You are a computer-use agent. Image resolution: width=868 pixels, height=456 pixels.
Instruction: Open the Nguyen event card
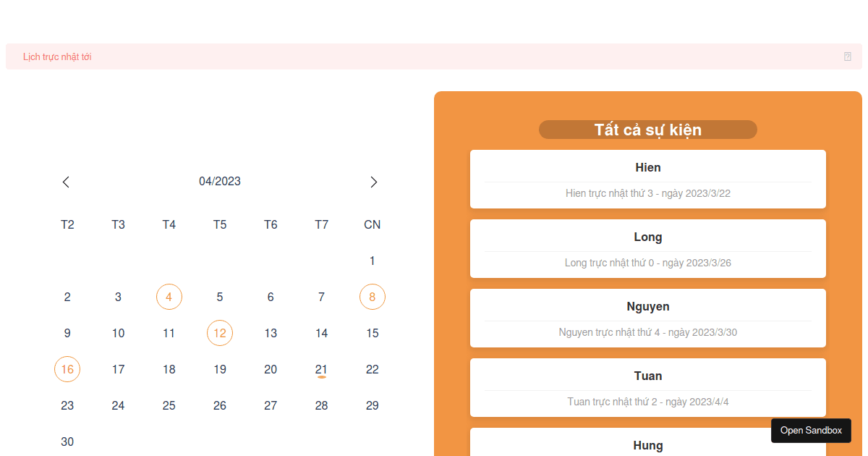tap(648, 318)
